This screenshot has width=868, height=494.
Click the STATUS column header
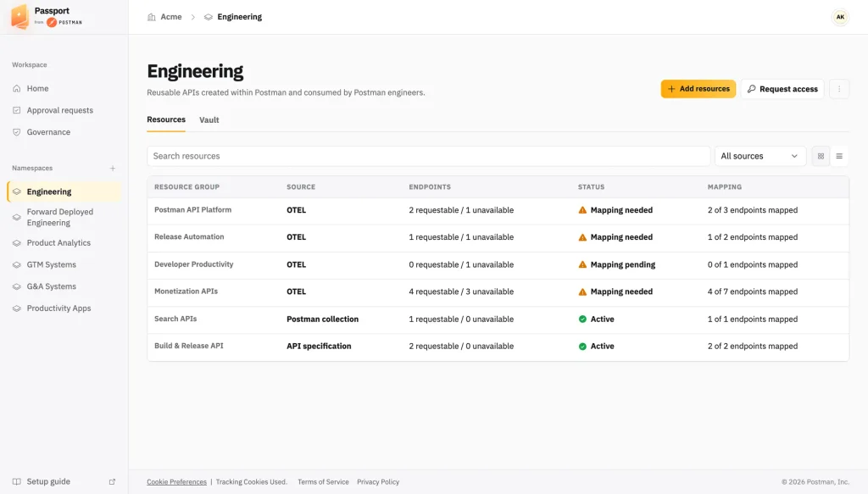coord(591,187)
